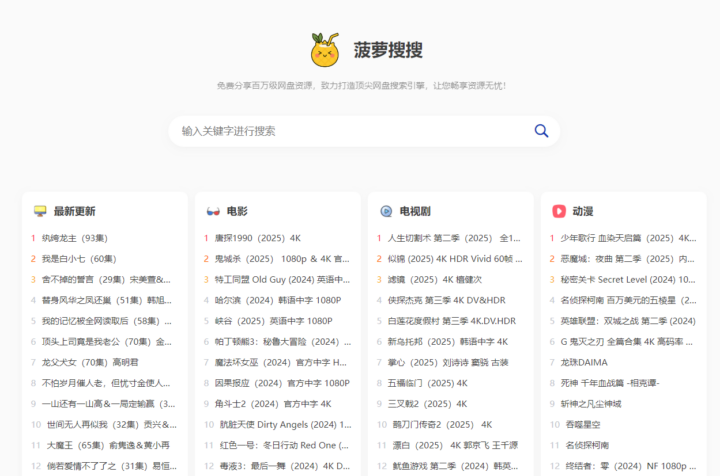Open 肮脏天使 Dirty Angels (2024) movie

(x=286, y=425)
